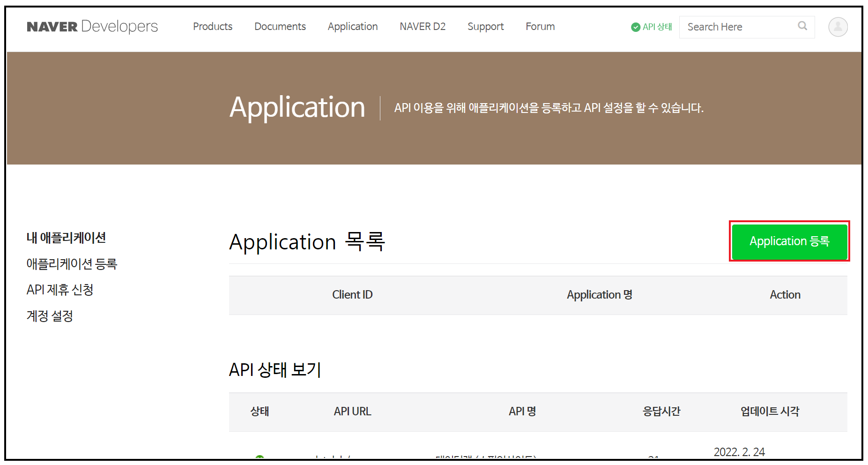The image size is (868, 465).
Task: Click the 2022. 2. 24 update date
Action: click(739, 452)
